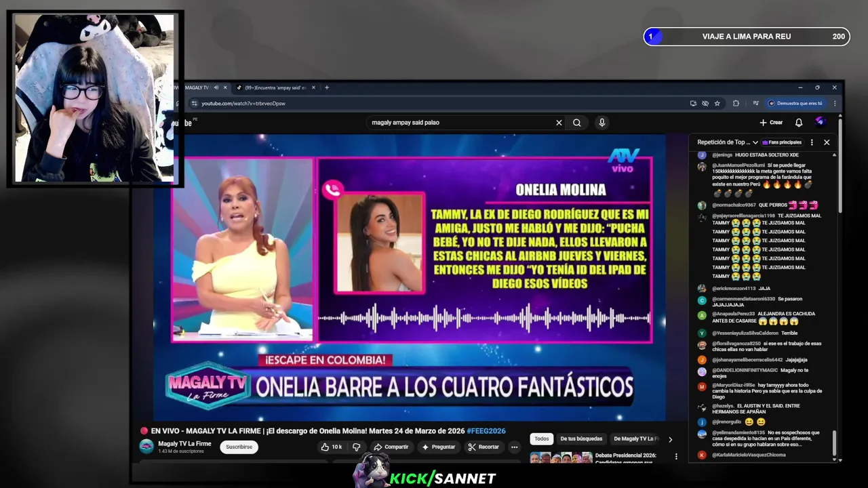The image size is (868, 488).
Task: Open a new browser tab
Action: [x=327, y=87]
